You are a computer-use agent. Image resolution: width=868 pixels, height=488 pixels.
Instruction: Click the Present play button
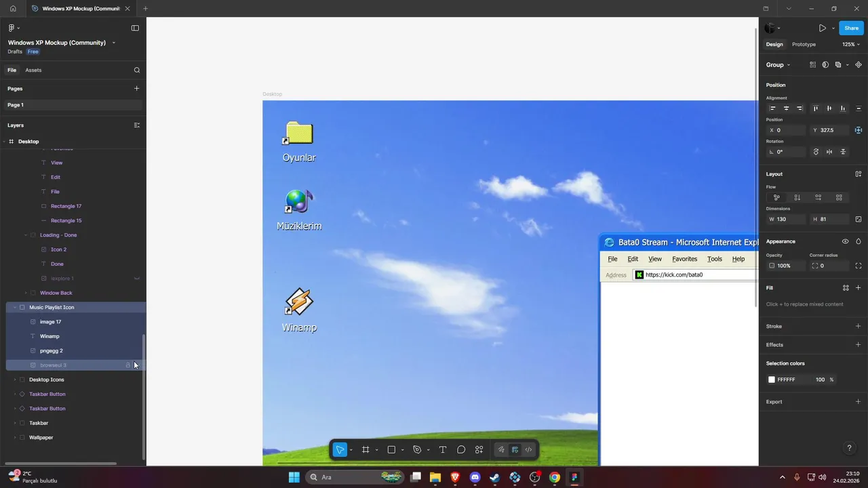(822, 28)
